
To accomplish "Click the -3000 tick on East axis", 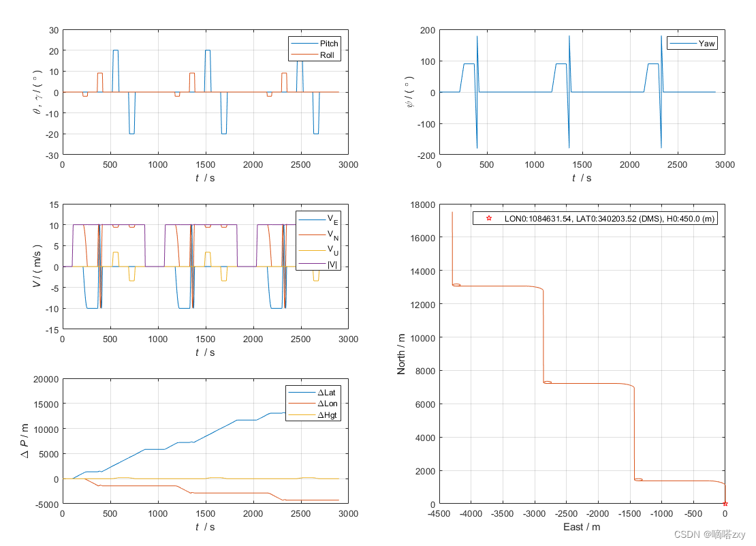I will pos(534,514).
